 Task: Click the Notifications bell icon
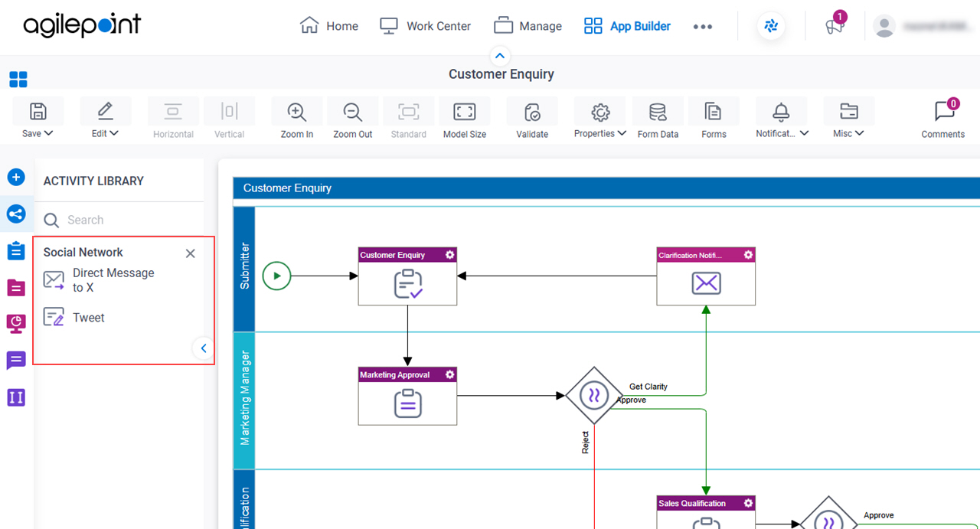tap(781, 112)
